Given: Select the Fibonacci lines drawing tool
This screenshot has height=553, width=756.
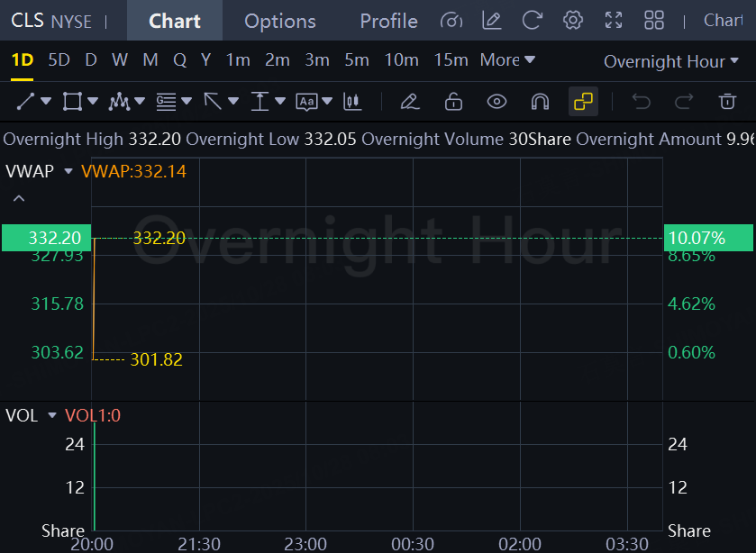Looking at the screenshot, I should pos(166,101).
